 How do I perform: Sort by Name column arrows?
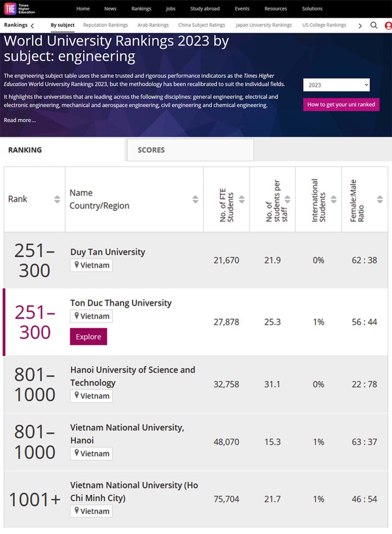(195, 199)
